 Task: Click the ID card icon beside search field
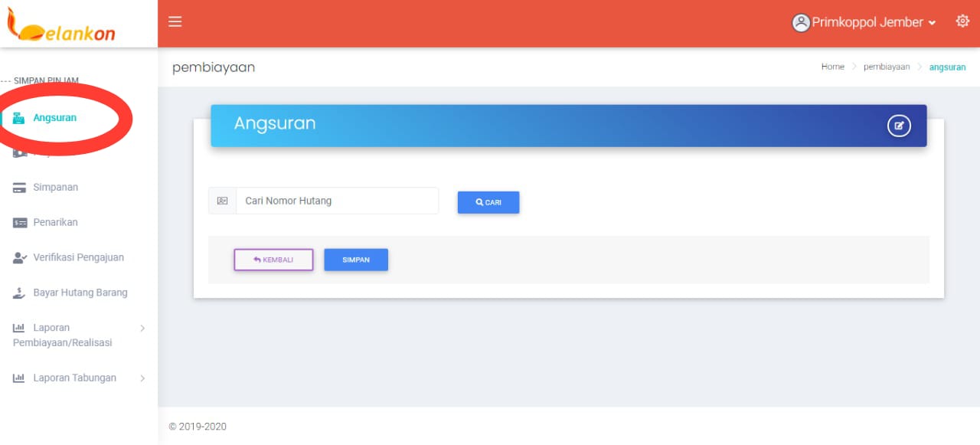pyautogui.click(x=222, y=201)
